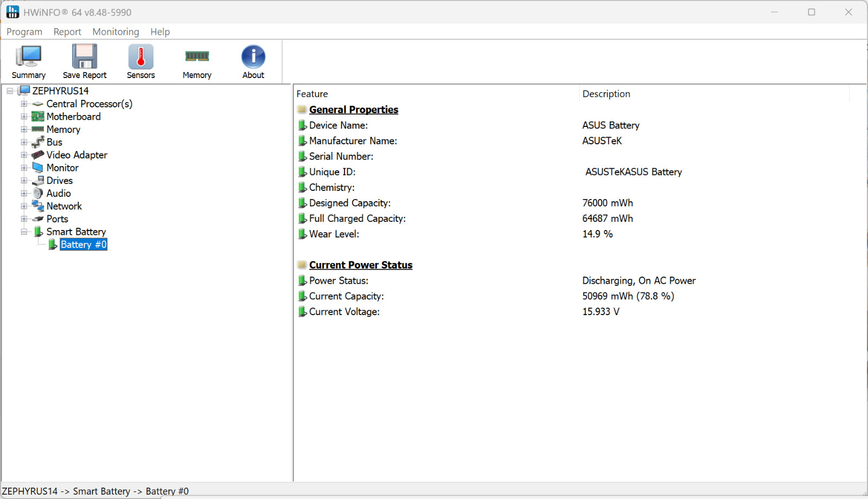
Task: Select the Audio speaker tree icon
Action: (x=38, y=194)
